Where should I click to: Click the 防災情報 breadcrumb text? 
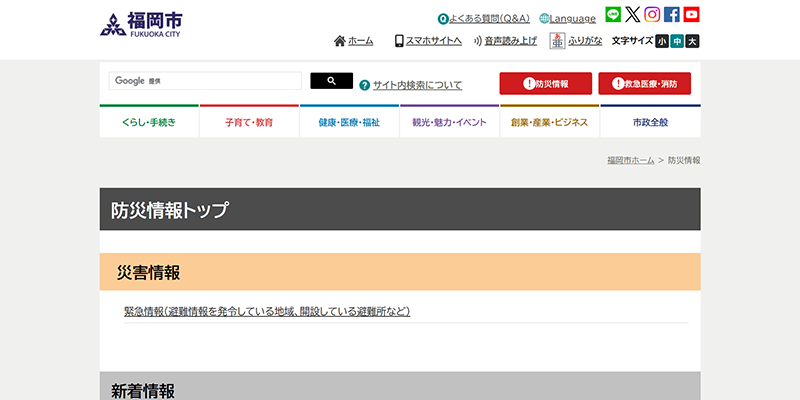point(684,160)
